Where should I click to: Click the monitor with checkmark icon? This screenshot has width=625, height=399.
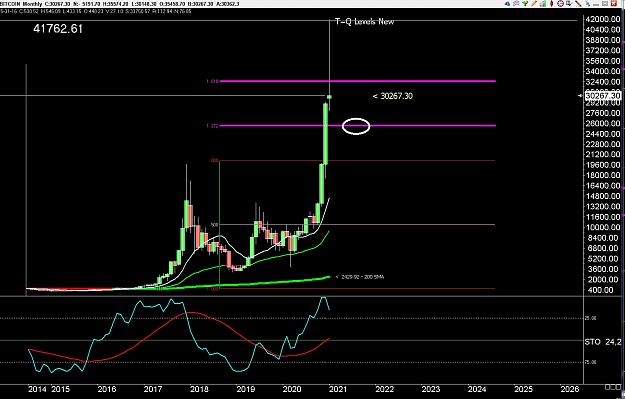point(570,4)
